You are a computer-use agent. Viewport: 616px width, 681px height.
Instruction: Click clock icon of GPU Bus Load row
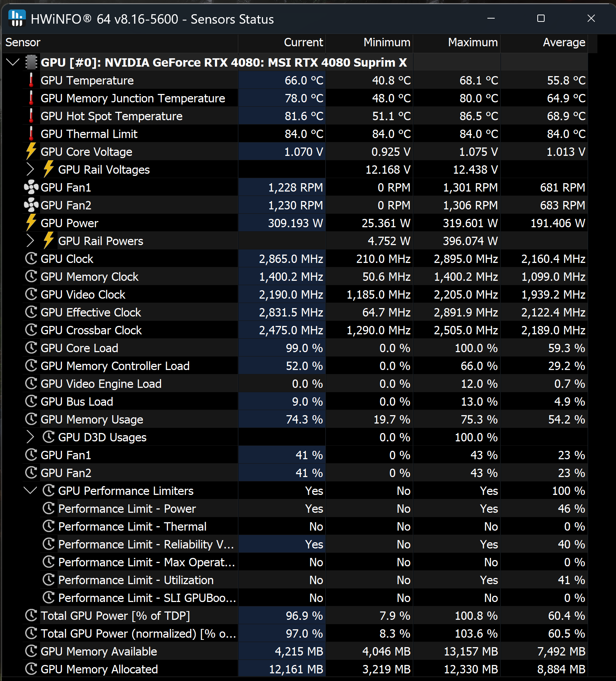point(31,401)
